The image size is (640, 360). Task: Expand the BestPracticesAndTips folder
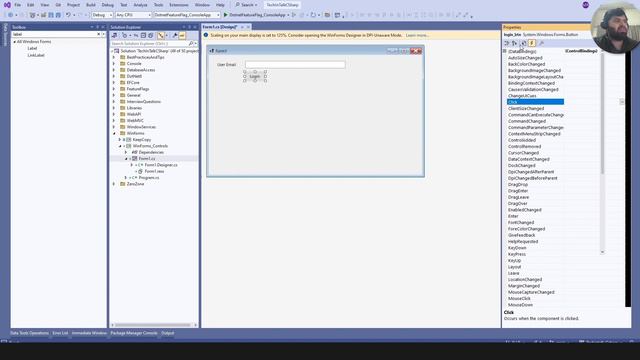coord(114,57)
